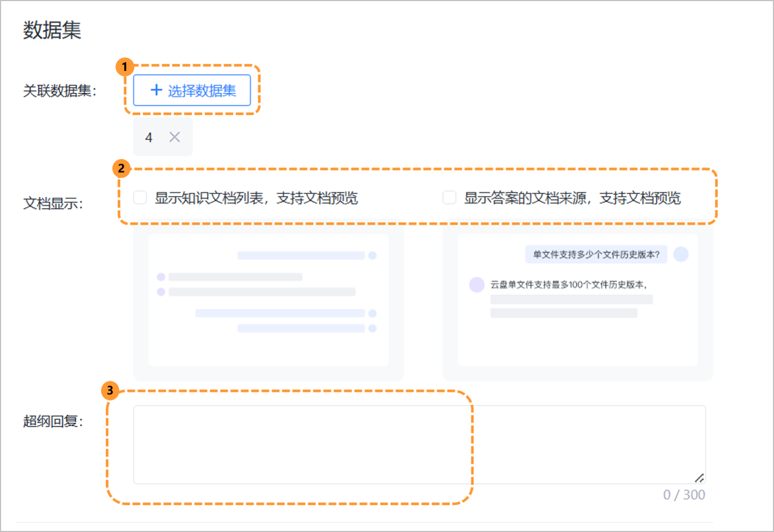Enable 显示答案的文档来源，支持文档预览
774x532 pixels.
pyautogui.click(x=449, y=198)
